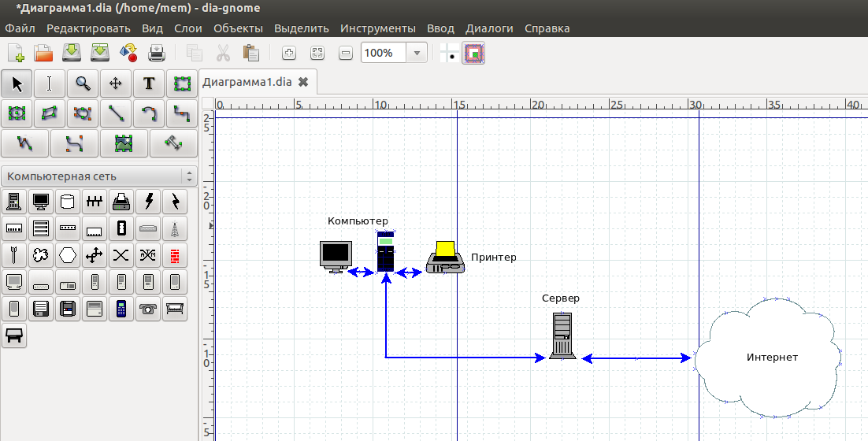
Task: Pick the telephone shape
Action: [148, 309]
